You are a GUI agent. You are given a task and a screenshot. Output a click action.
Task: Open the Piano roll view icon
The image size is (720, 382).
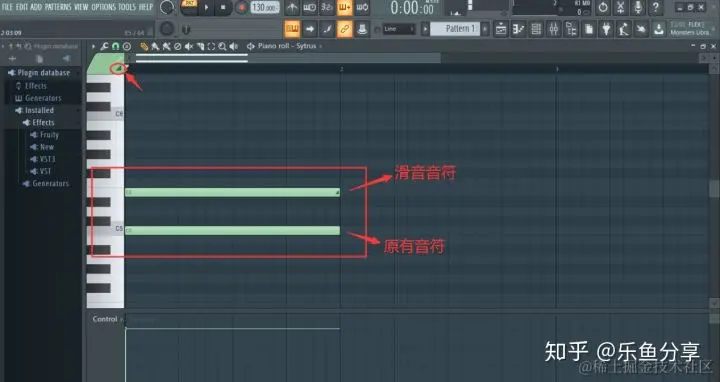(x=518, y=29)
